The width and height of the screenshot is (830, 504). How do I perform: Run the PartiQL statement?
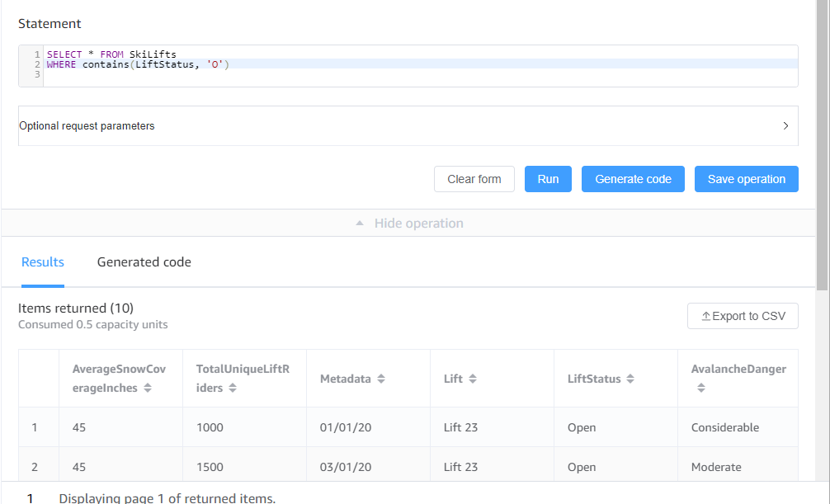[548, 178]
